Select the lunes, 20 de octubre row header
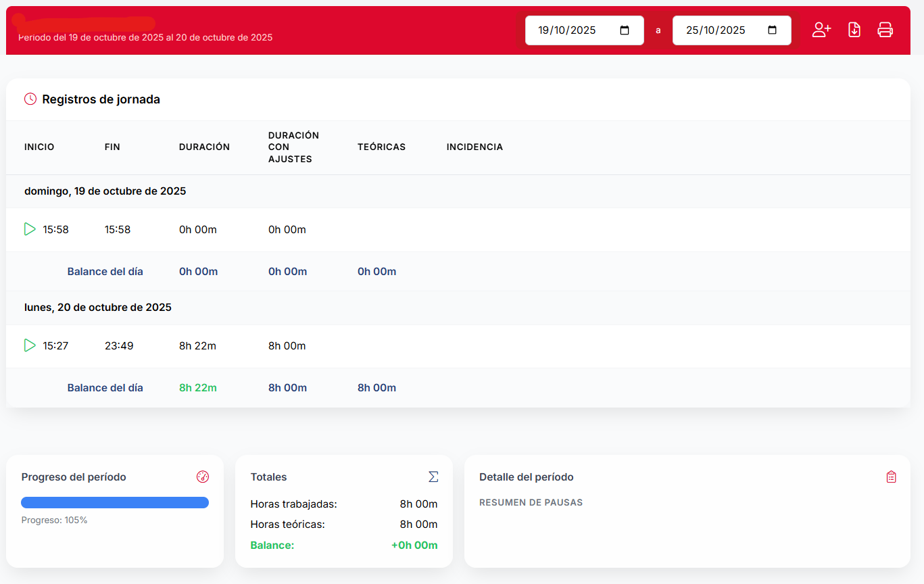 (x=98, y=308)
